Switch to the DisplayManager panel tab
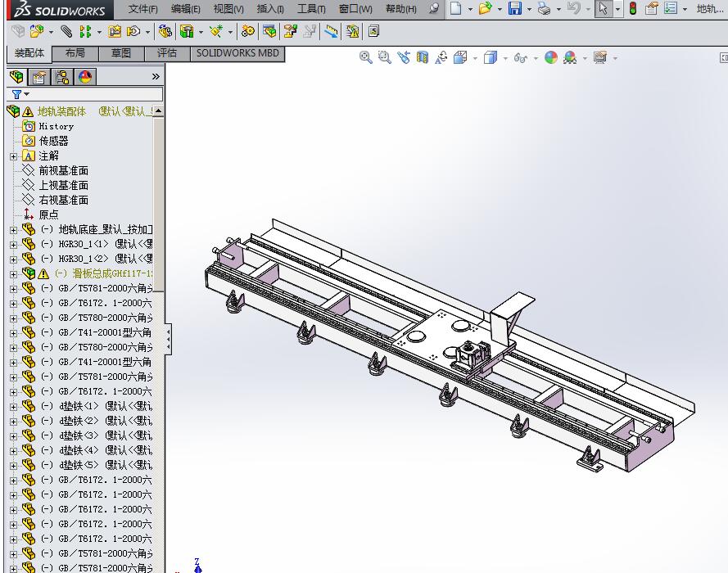This screenshot has height=573, width=728. coord(85,77)
